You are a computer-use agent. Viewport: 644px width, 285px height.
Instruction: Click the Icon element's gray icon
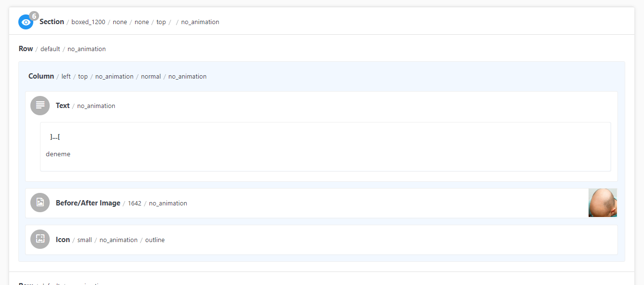pos(40,240)
